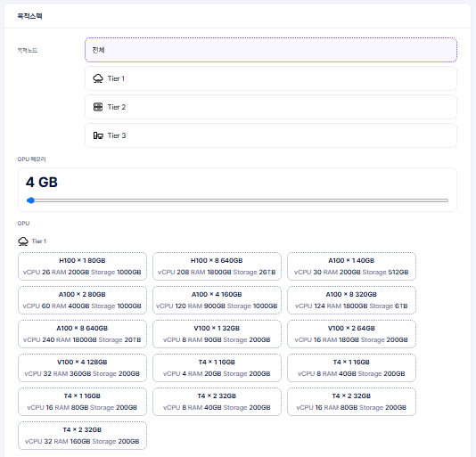Click the GPU memory slider handle
The width and height of the screenshot is (476, 457).
coord(30,200)
